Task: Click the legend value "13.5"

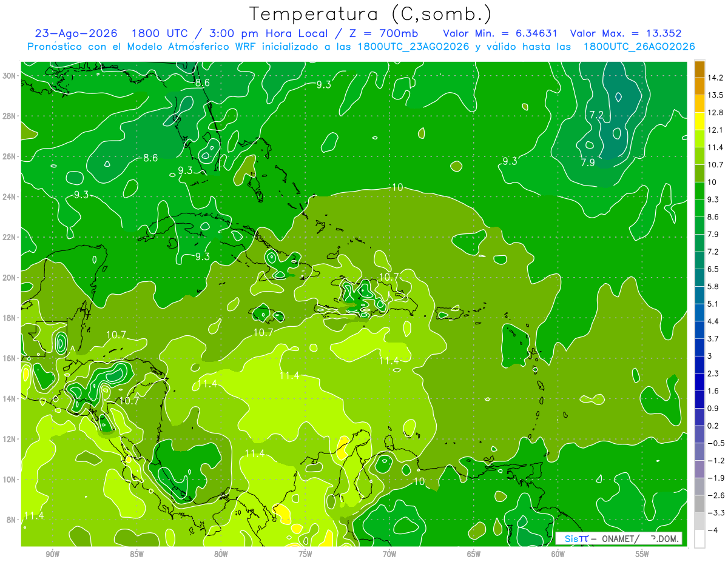Action: (715, 95)
